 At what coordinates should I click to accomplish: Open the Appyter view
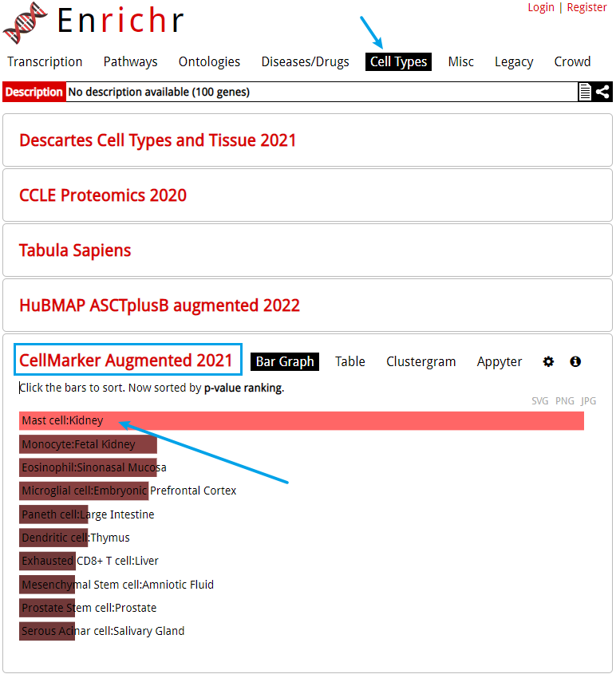coord(499,361)
